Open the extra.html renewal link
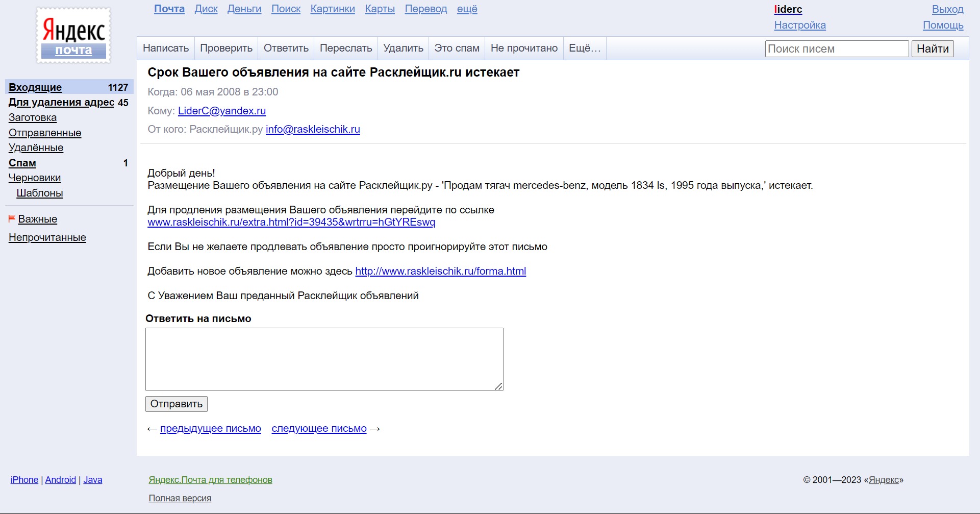 291,222
